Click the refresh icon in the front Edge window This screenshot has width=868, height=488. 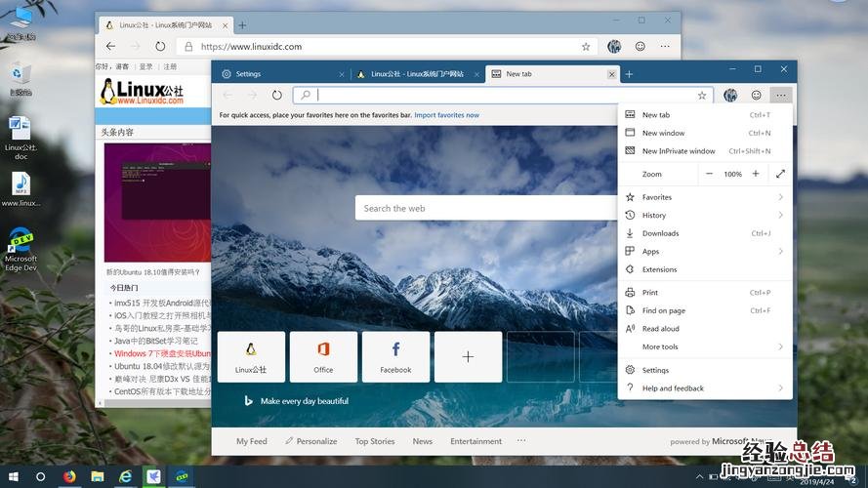tap(277, 95)
